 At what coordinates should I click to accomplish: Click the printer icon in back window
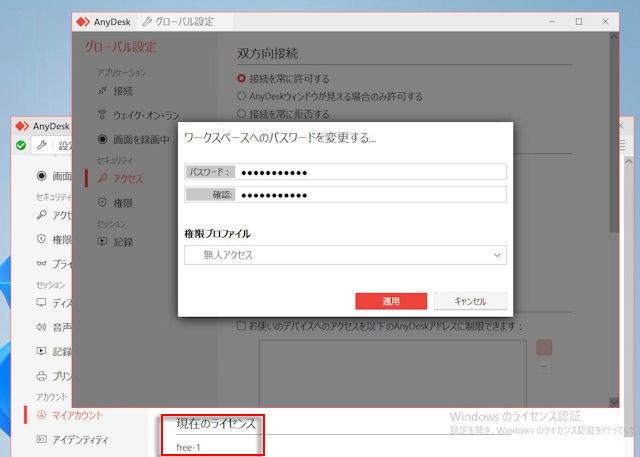(42, 375)
